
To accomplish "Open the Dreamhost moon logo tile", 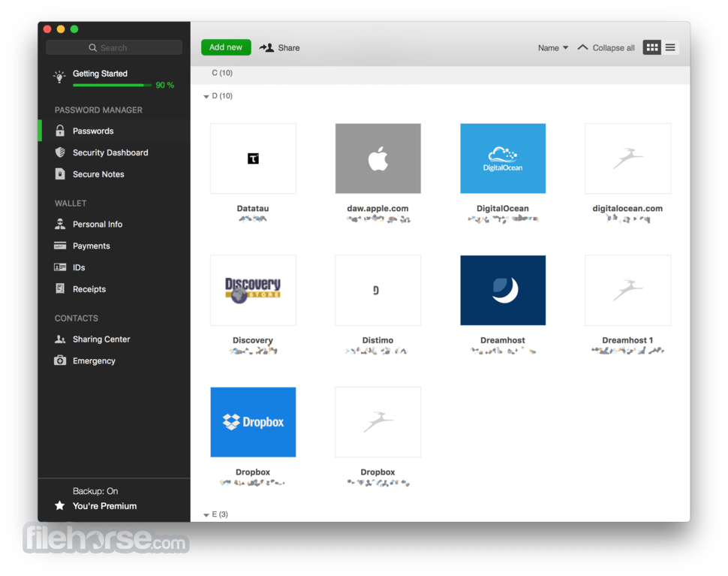I will tap(503, 291).
